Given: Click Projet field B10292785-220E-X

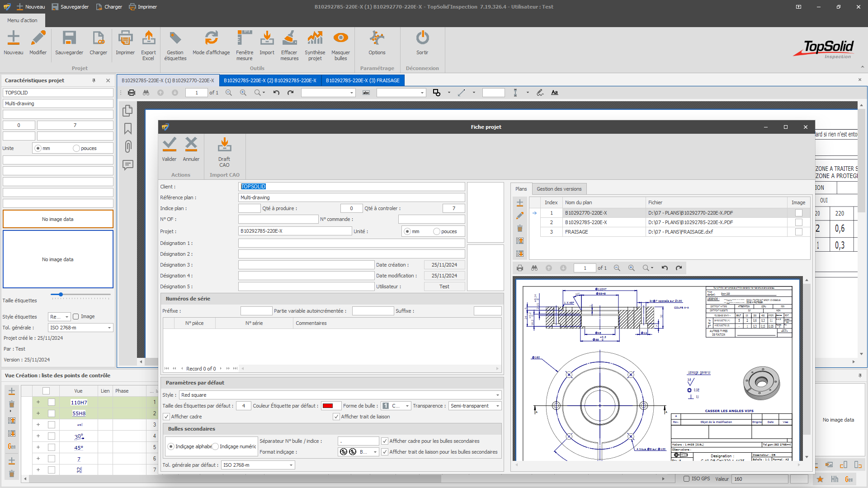Looking at the screenshot, I should [x=295, y=231].
